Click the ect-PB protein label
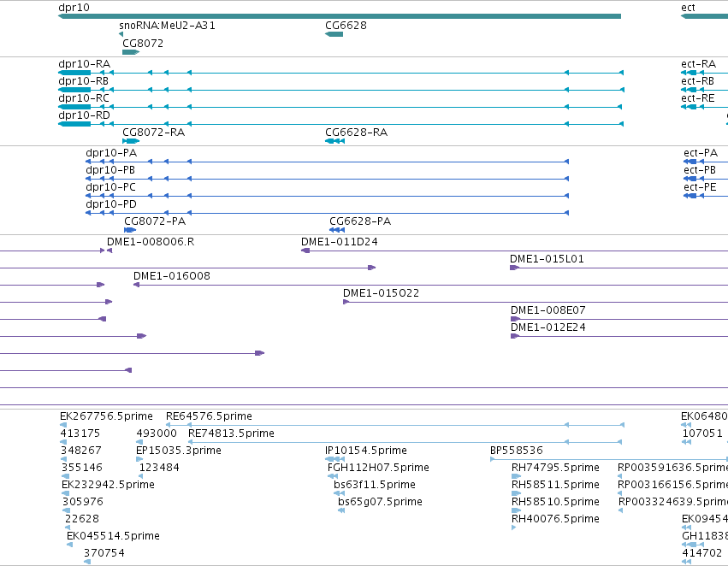 click(700, 170)
